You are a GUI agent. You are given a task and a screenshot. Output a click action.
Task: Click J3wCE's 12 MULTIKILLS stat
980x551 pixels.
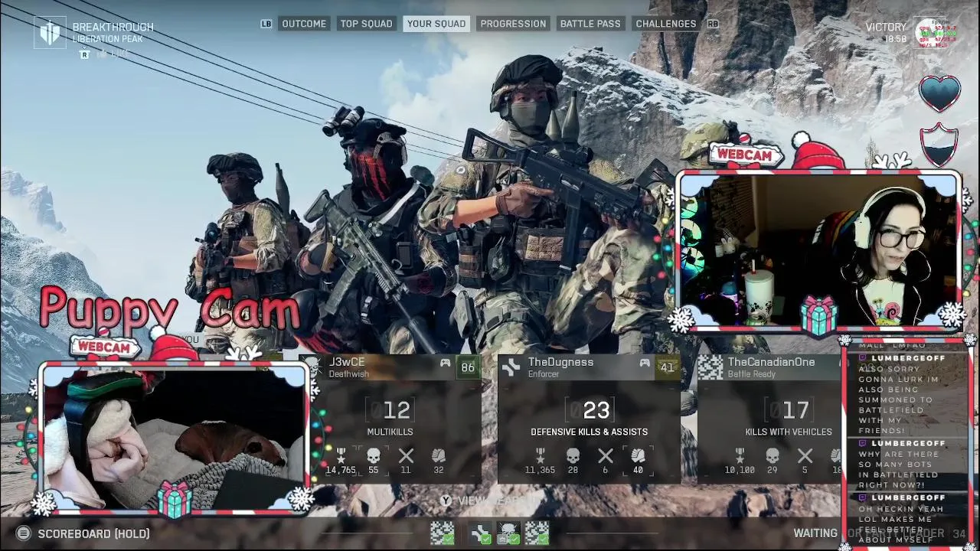(390, 417)
